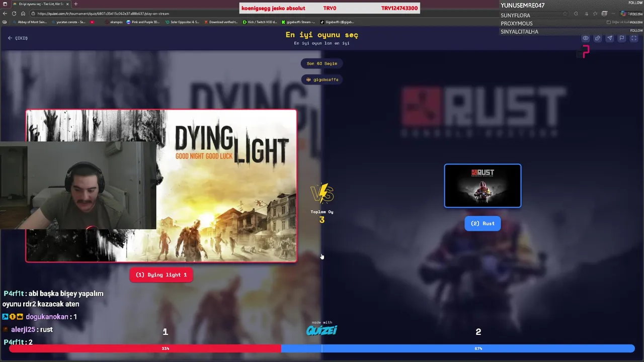Click the 'Toplam Oy' vote count text
Image resolution: width=644 pixels, height=362 pixels.
coord(322,212)
